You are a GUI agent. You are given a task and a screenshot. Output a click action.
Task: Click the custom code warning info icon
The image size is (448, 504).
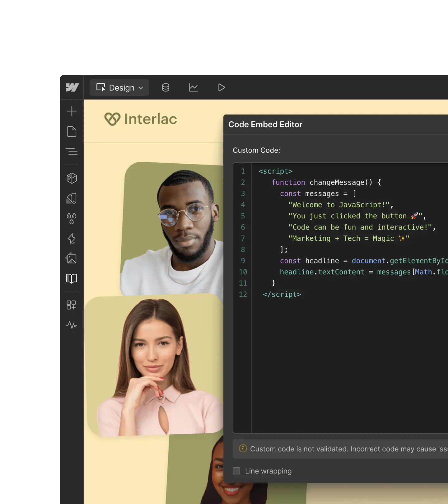[243, 448]
